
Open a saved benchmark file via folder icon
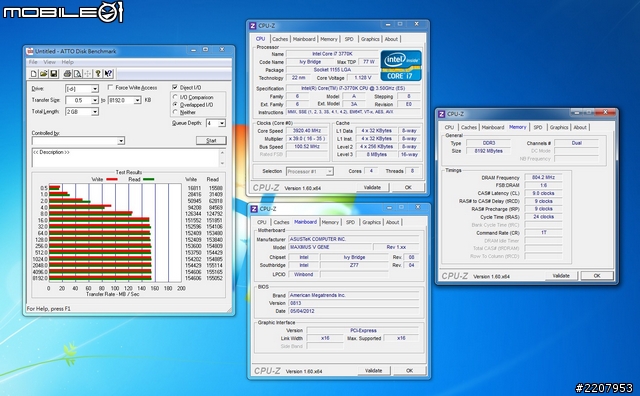pos(43,74)
